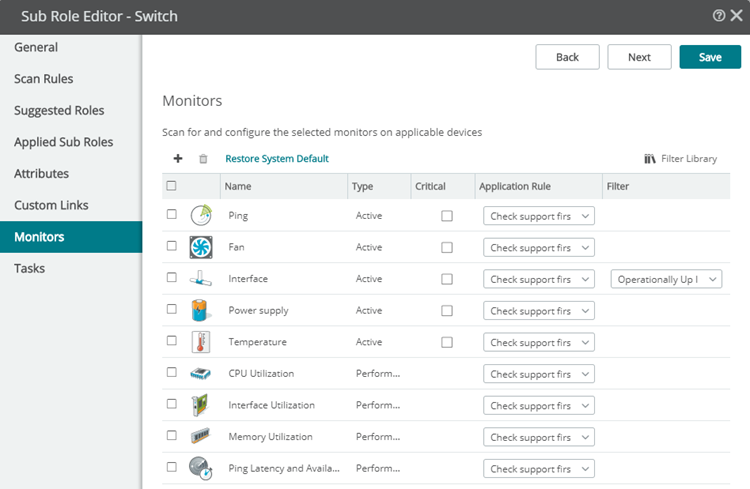
Task: Click the Ping Latency and Availability icon
Action: pyautogui.click(x=200, y=468)
